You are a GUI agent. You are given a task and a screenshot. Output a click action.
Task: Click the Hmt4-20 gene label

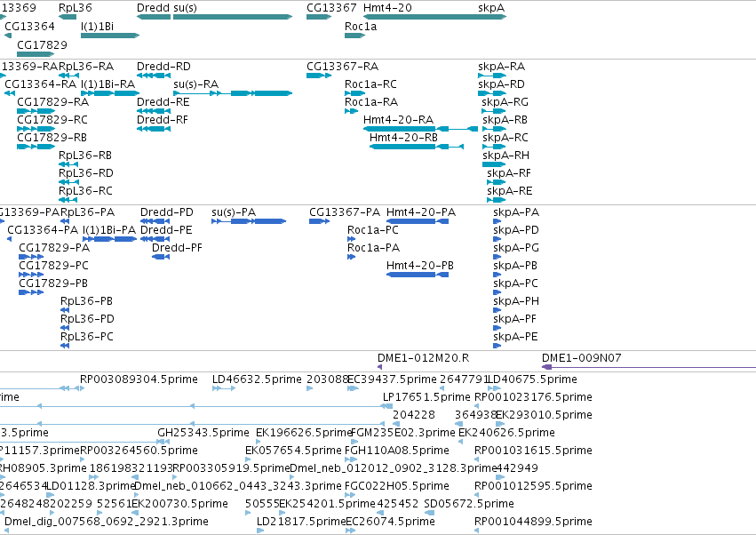pos(387,8)
